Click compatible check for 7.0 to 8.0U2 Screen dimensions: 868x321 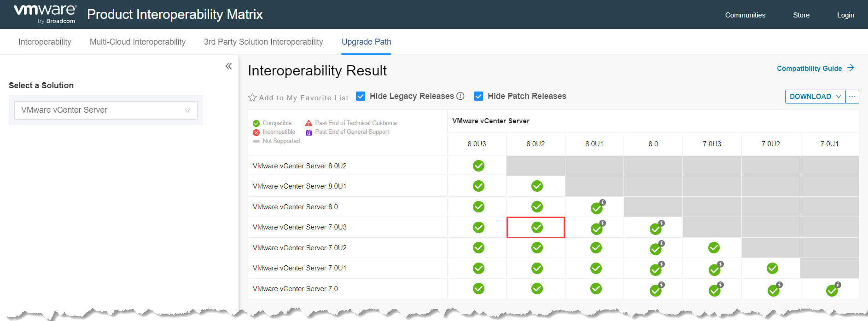(x=537, y=289)
